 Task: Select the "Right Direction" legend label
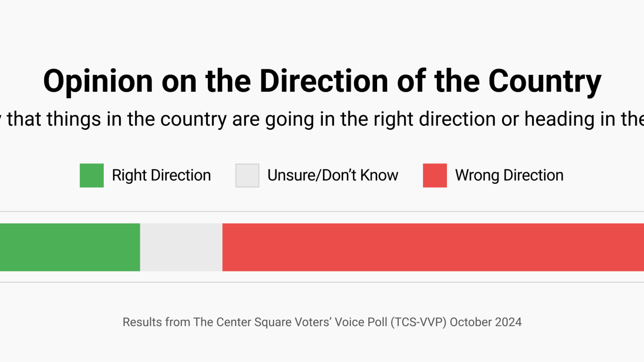(161, 176)
